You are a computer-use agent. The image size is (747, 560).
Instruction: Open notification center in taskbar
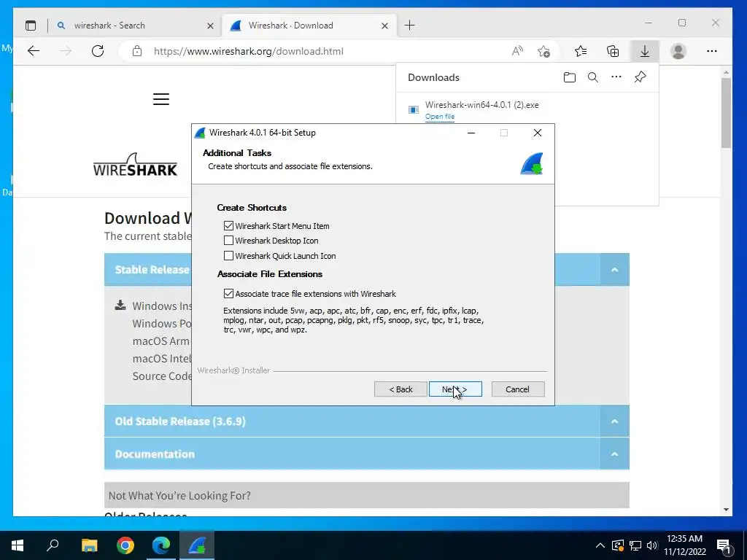[x=724, y=545]
